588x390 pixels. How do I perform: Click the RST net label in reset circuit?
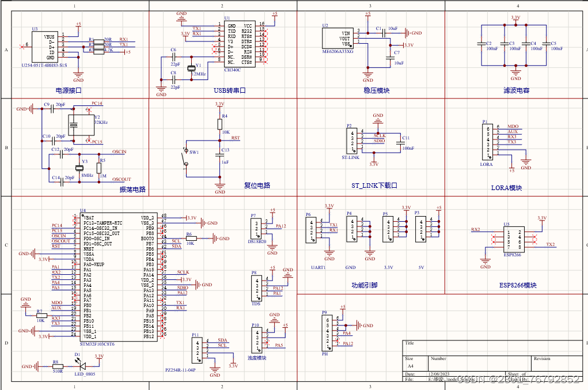coord(236,138)
